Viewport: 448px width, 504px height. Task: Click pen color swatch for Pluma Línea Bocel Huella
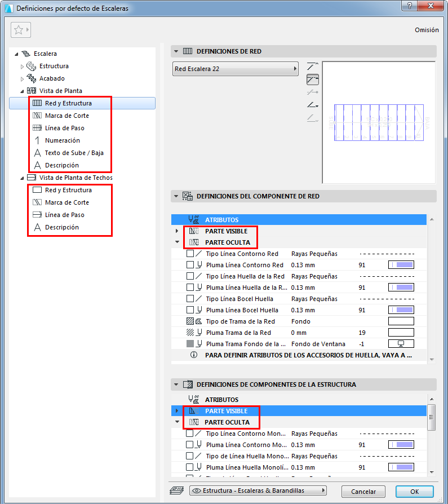tap(401, 310)
